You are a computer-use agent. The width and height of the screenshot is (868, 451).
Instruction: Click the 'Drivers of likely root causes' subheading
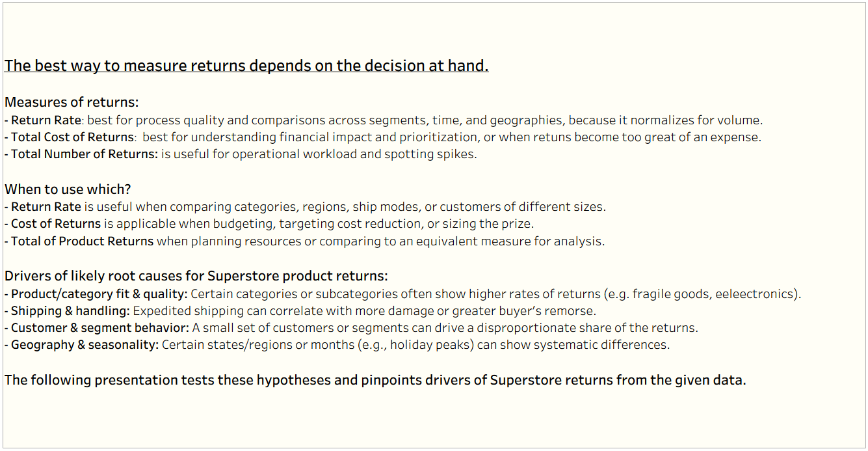196,276
